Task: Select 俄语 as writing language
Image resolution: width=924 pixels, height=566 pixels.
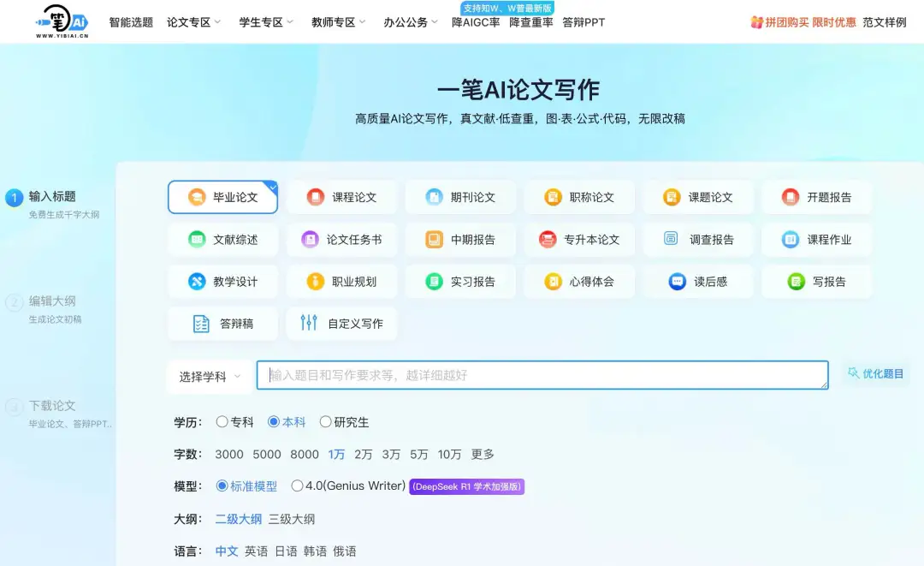Action: point(345,551)
